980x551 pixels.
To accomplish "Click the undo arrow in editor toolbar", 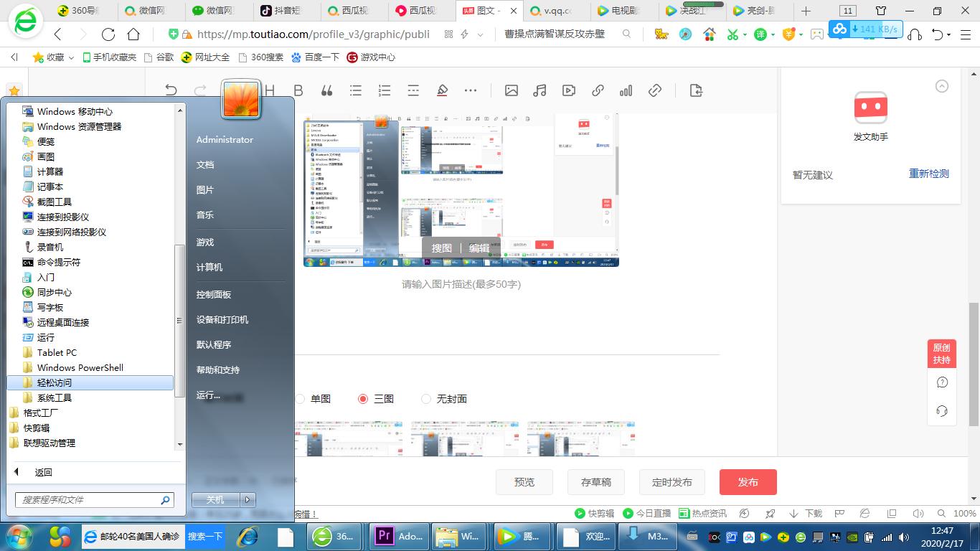I will [x=171, y=90].
